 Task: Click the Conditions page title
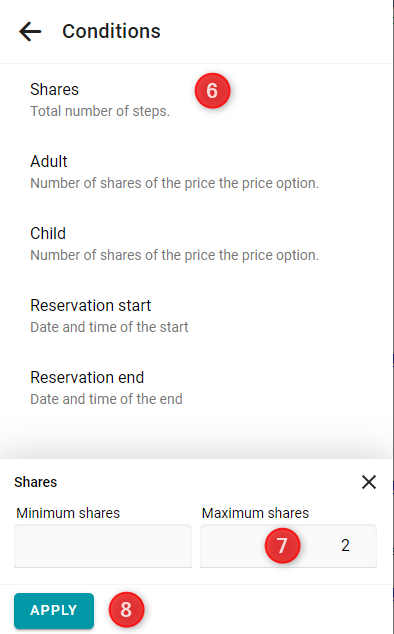[111, 31]
